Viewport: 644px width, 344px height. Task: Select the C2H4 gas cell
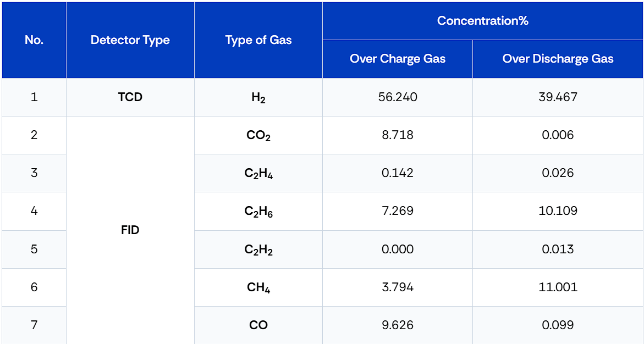point(258,173)
